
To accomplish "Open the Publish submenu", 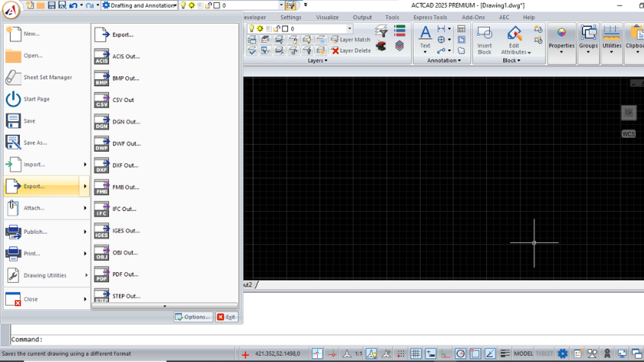I will click(46, 232).
